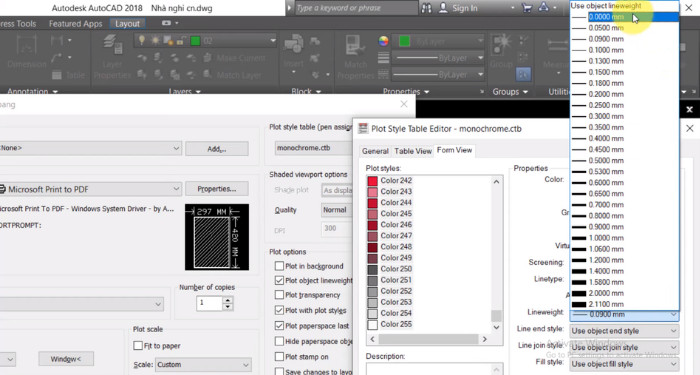The image size is (700, 375).
Task: Click the layer freeze sun icon
Action: pyautogui.click(x=155, y=41)
